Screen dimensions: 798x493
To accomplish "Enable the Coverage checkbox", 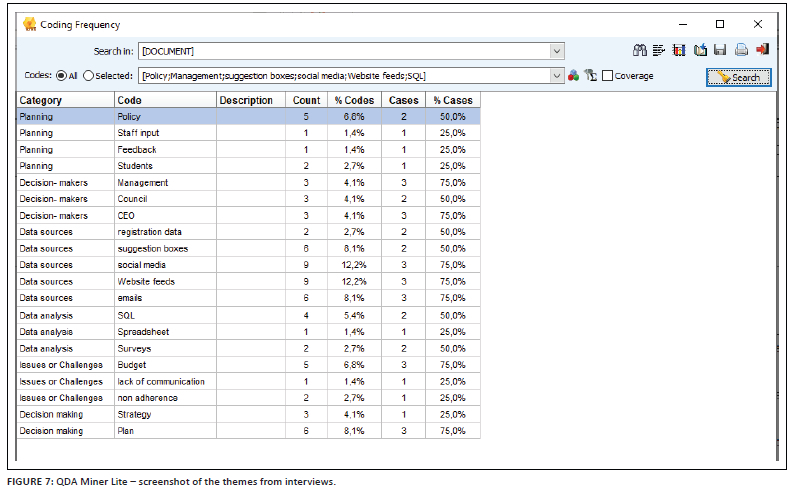I will pos(608,75).
